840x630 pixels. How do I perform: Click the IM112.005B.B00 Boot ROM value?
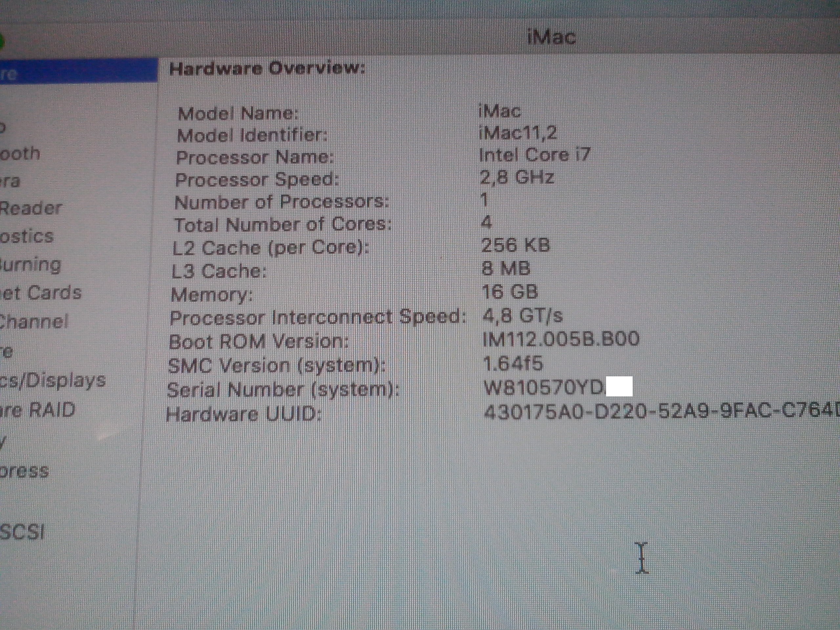[x=561, y=339]
